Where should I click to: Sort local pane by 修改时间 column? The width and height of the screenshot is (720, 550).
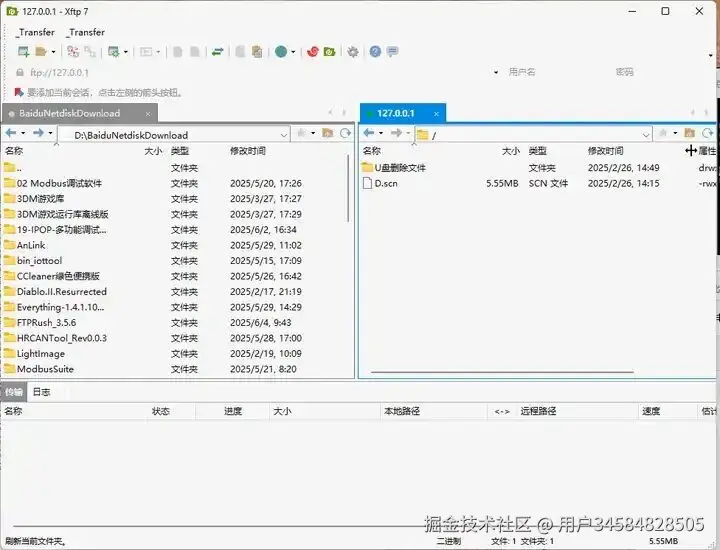(x=248, y=151)
